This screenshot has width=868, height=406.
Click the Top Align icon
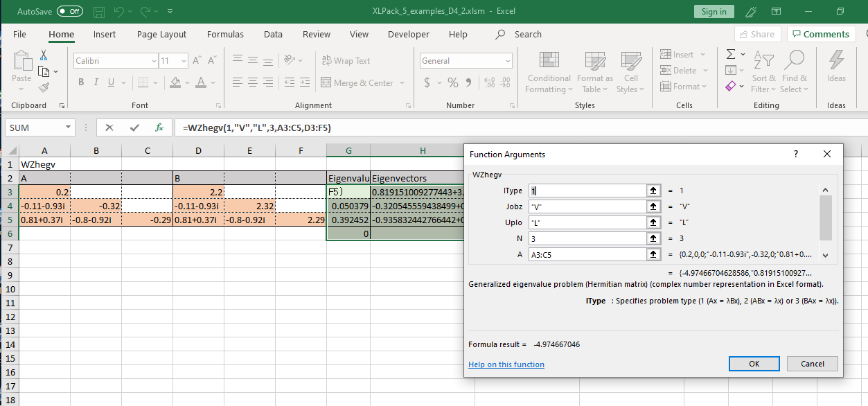(x=238, y=61)
